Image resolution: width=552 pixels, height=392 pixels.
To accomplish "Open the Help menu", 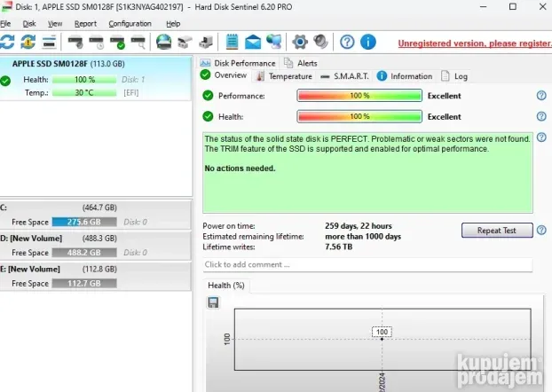I will (173, 24).
